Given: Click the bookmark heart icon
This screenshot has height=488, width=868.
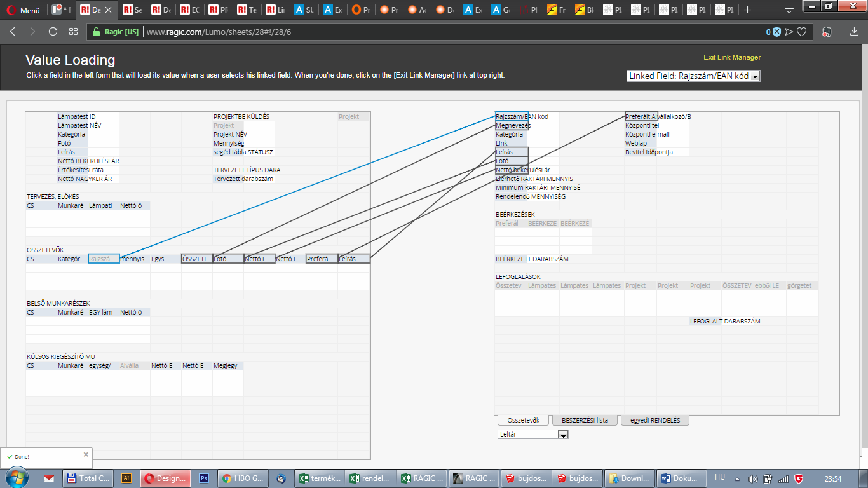Looking at the screenshot, I should pos(802,32).
